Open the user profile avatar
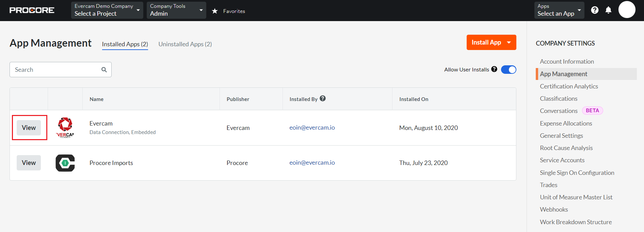The height and width of the screenshot is (232, 644). coord(627,10)
